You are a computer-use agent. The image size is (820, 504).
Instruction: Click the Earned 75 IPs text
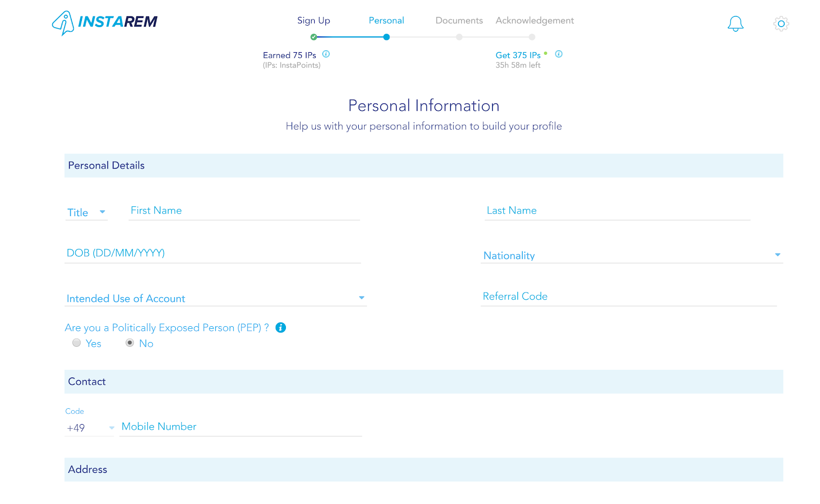(x=290, y=55)
